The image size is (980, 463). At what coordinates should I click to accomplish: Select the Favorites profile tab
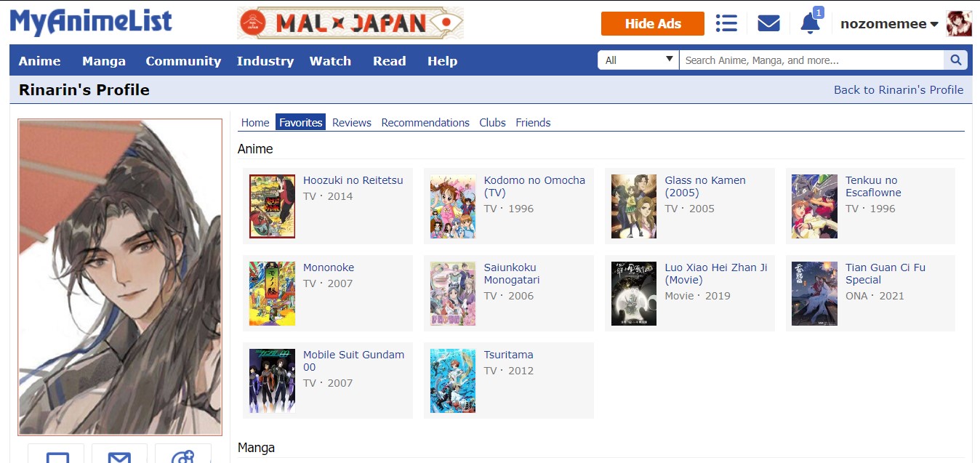(300, 123)
